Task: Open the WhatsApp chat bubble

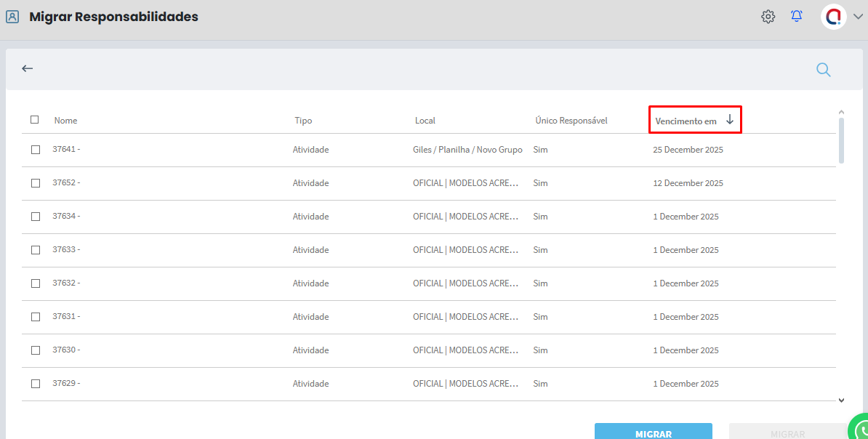Action: [860, 428]
